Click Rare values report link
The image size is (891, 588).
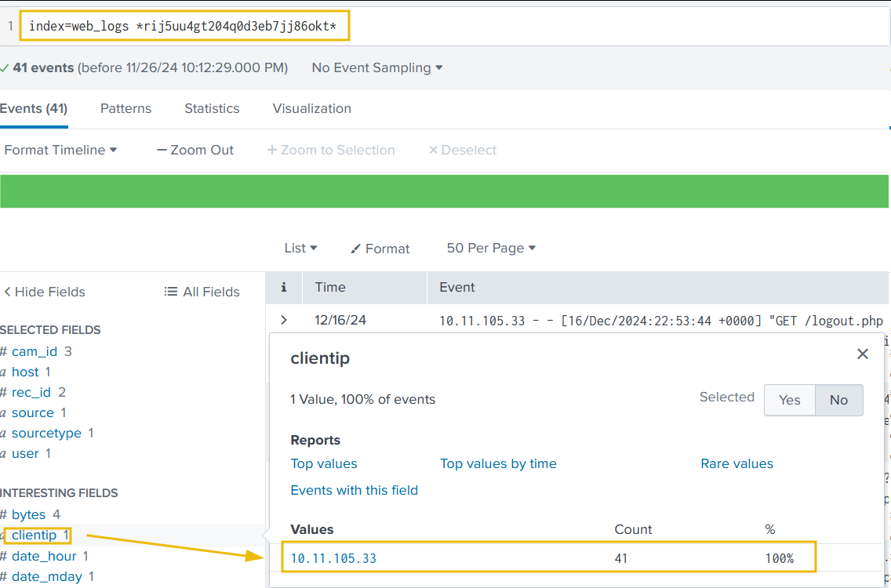[736, 463]
